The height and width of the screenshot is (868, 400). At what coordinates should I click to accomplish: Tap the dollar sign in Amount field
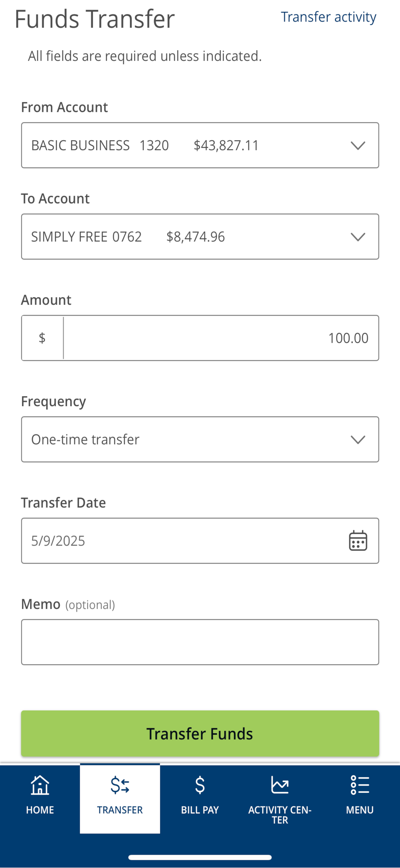(42, 338)
